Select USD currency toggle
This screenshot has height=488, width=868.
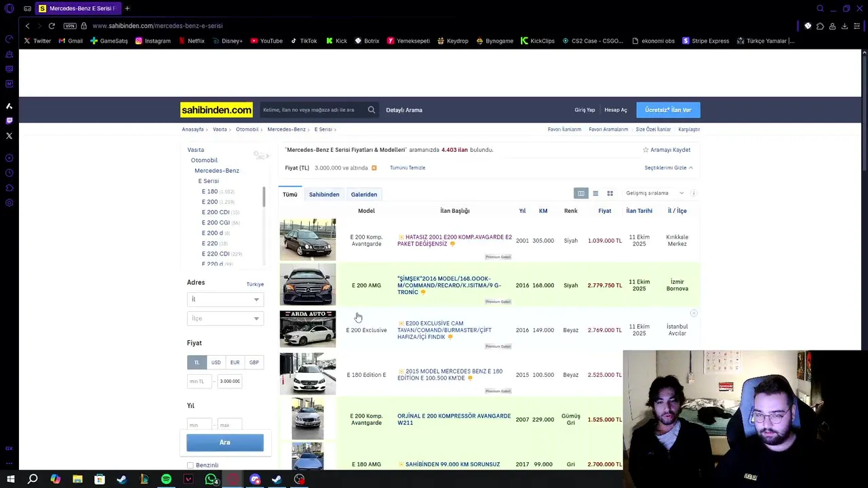point(216,363)
